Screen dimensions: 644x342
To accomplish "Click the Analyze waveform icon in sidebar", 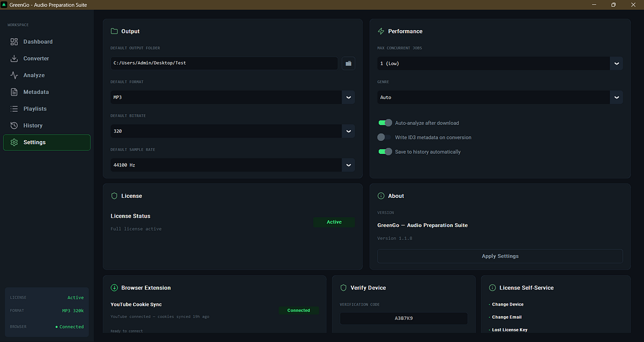I will (x=14, y=75).
